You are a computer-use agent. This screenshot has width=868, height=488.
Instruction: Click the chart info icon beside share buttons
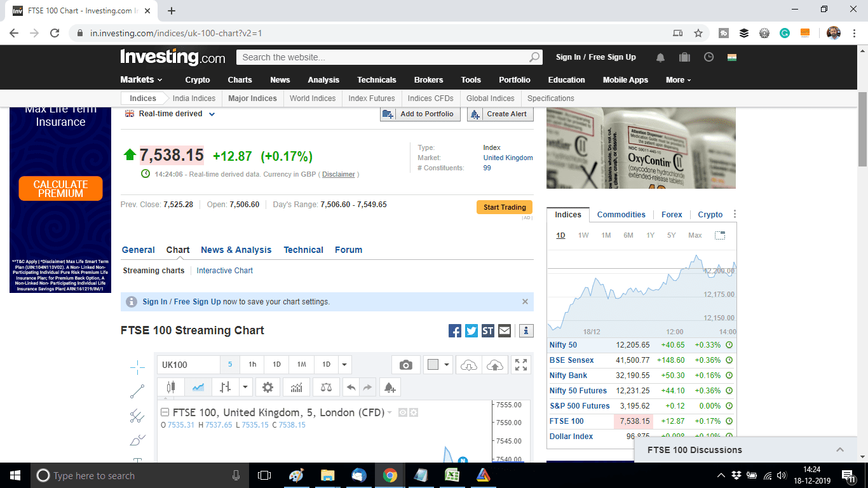526,330
